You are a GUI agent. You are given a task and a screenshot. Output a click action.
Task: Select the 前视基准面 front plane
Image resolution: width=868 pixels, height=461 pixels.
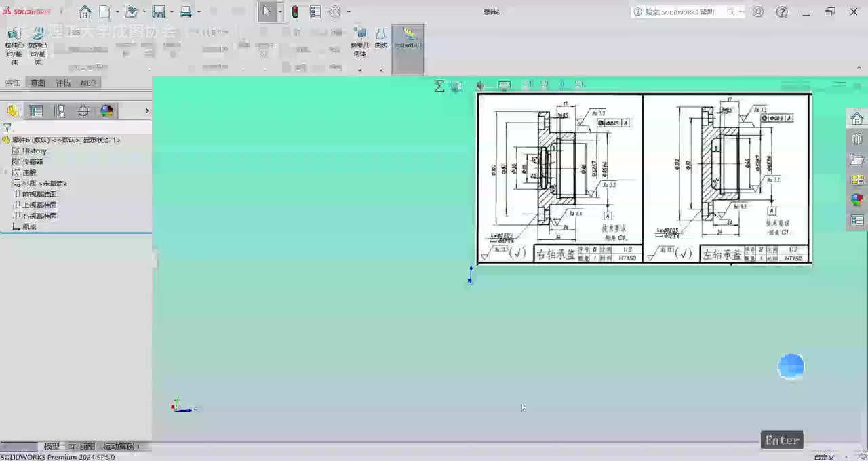35,194
